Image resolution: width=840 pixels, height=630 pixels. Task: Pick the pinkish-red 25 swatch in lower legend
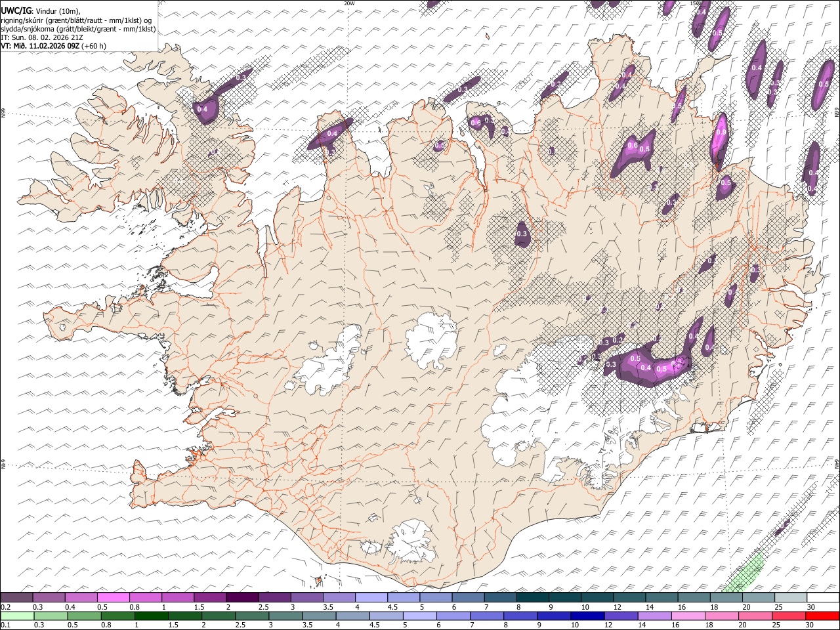(x=791, y=616)
